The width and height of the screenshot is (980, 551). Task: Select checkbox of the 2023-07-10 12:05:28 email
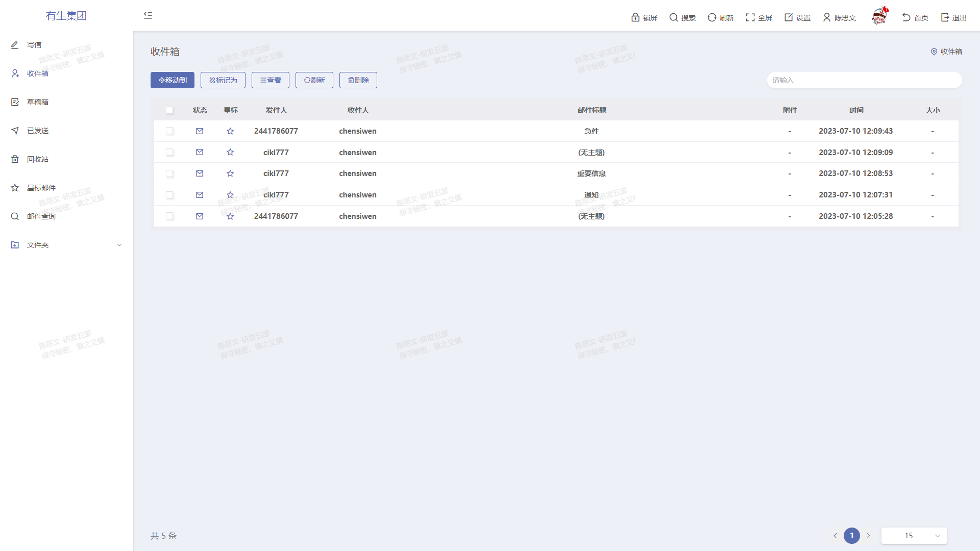169,216
